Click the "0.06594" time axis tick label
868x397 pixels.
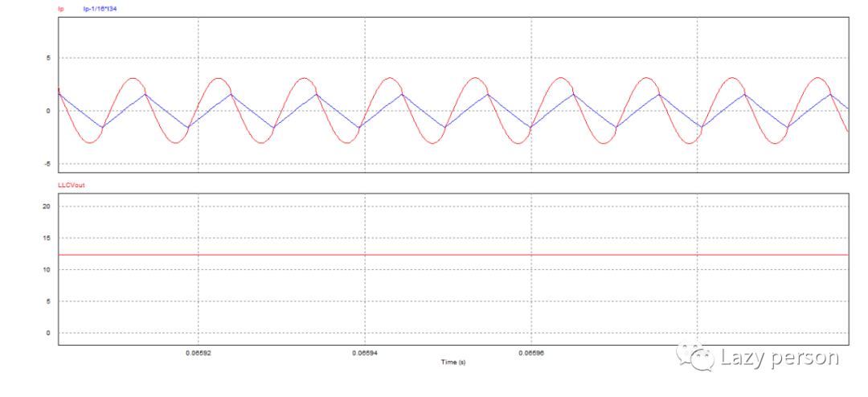click(365, 352)
